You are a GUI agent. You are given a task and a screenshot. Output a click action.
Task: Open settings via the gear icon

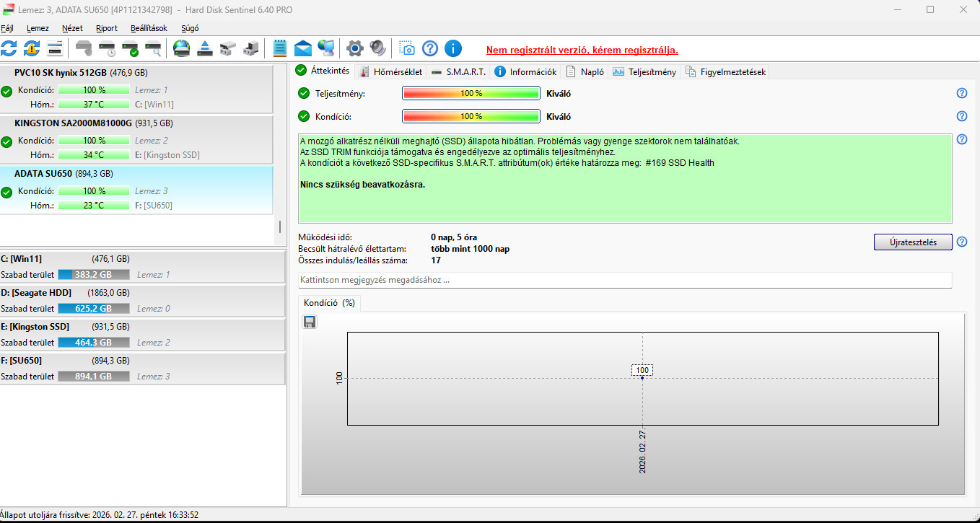[354, 49]
